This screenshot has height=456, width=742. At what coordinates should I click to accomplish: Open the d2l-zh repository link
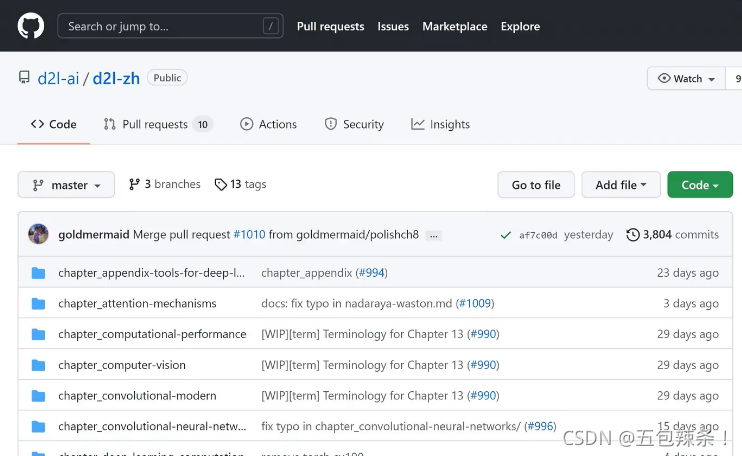point(116,78)
